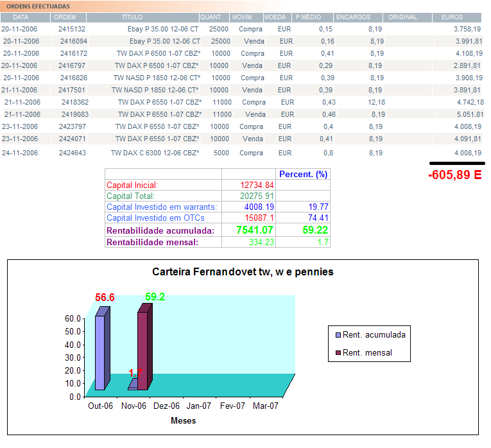The width and height of the screenshot is (491, 448).
Task: Click the Dez-06 axis label
Action: point(166,406)
